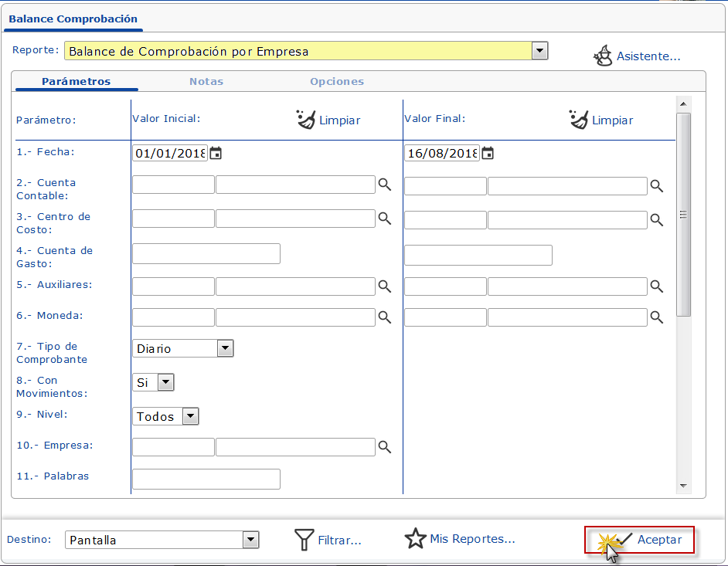Click the Asistente wizard icon

tap(603, 56)
